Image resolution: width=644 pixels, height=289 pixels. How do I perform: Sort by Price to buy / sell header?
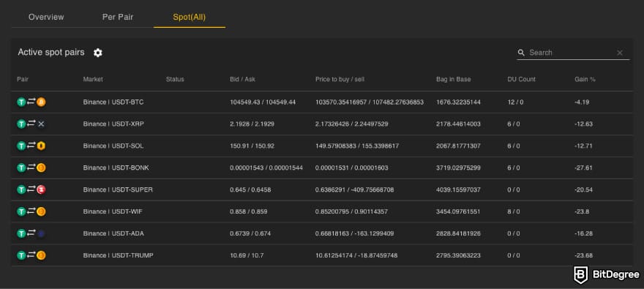[x=340, y=79]
